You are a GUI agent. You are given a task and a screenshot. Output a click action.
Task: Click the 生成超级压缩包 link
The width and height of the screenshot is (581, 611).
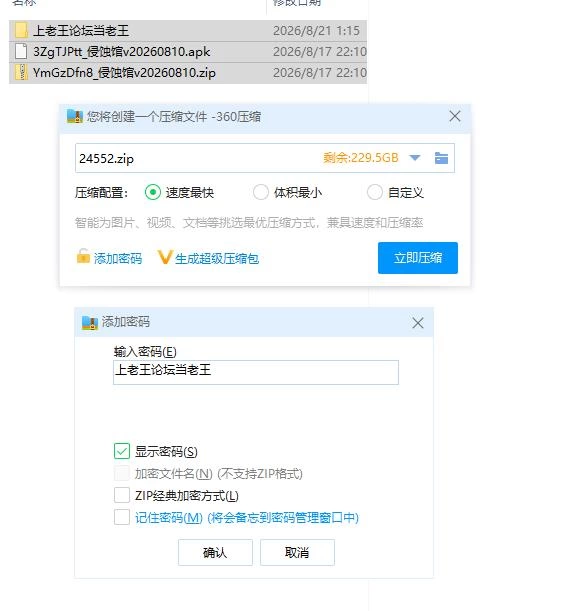217,258
